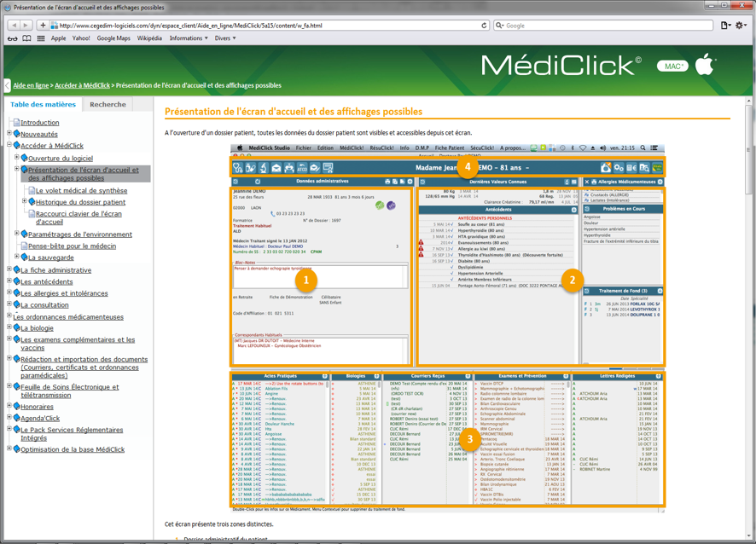Open the Informations bookmarks dropdown
756x544 pixels.
click(x=189, y=38)
